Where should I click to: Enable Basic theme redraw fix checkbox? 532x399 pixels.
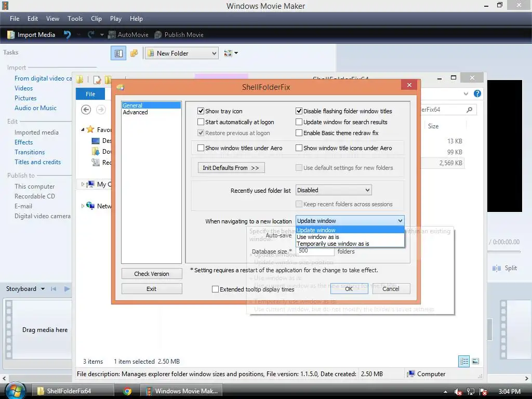click(x=299, y=132)
